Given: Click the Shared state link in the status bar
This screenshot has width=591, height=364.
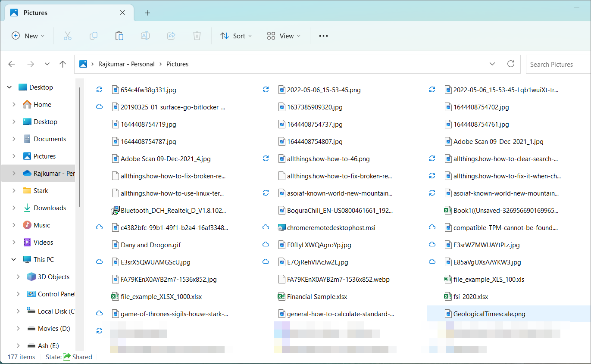Looking at the screenshot, I should click(81, 357).
